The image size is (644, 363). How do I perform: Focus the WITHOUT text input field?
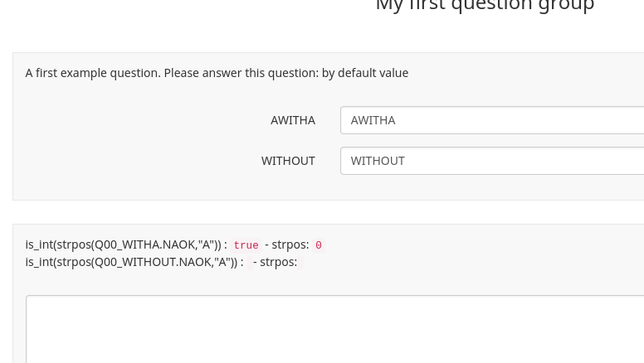pos(491,161)
